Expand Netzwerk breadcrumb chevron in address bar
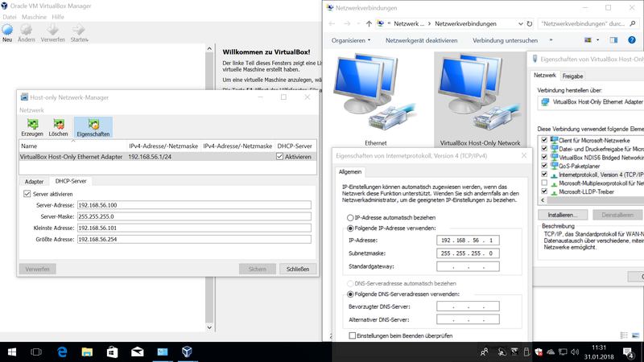 coord(429,24)
